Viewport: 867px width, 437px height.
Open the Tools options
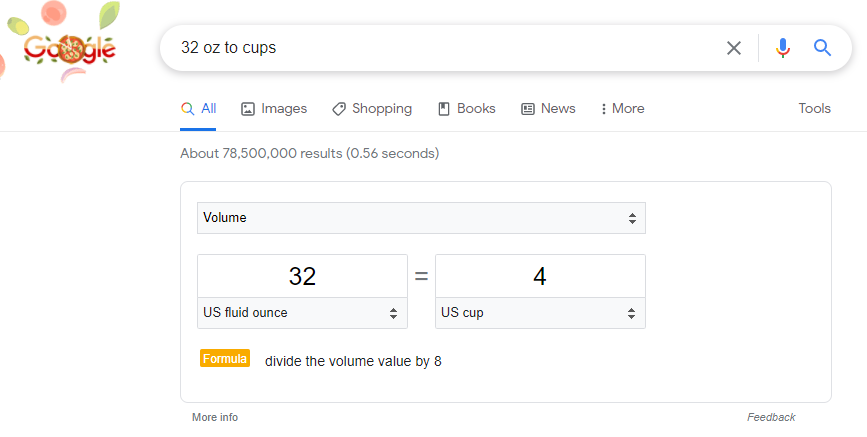tap(814, 108)
